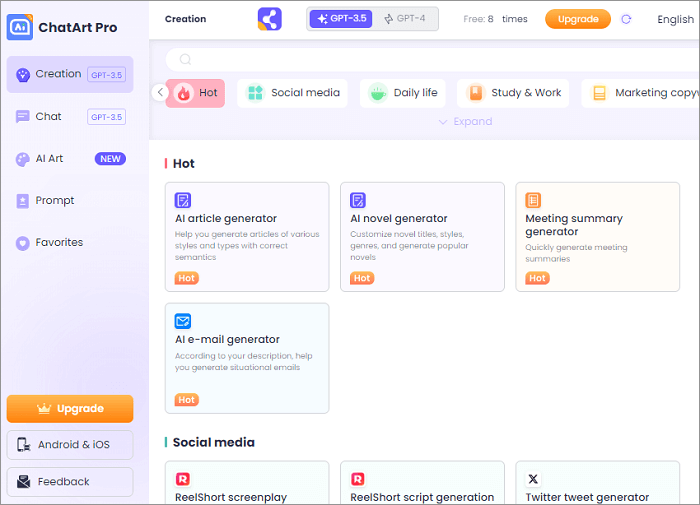Viewport: 700px width, 505px height.
Task: Click the search magnifier icon
Action: point(185,59)
